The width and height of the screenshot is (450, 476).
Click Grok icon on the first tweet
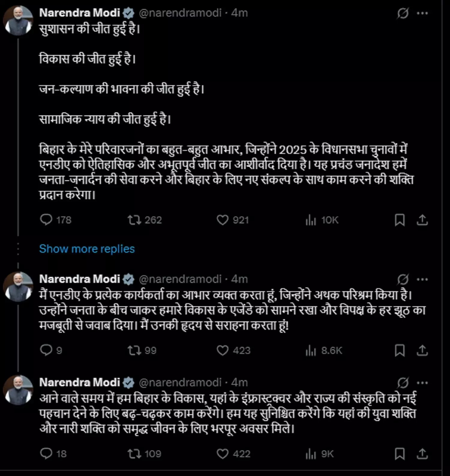[403, 13]
